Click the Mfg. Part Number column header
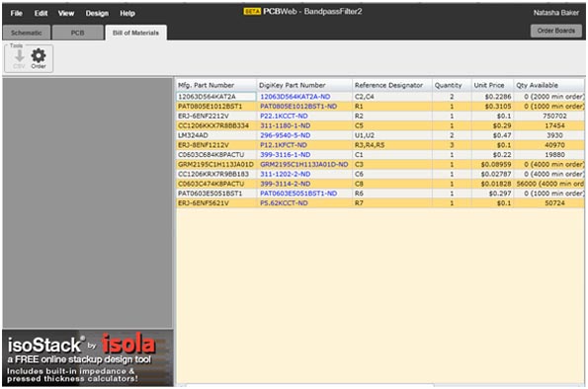 [x=216, y=85]
